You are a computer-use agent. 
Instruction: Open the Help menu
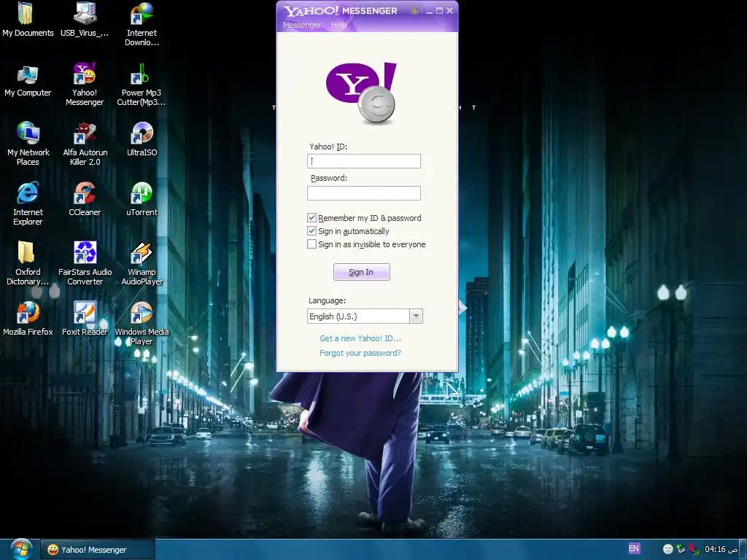[338, 25]
